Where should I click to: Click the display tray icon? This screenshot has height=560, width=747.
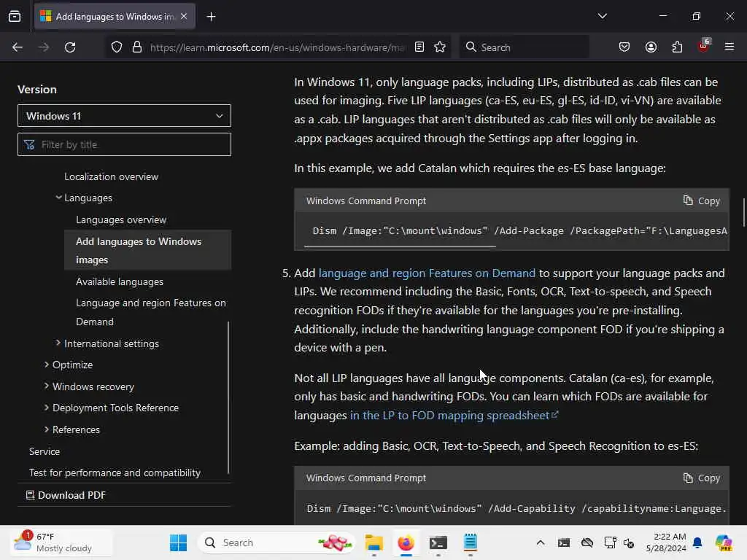click(610, 542)
